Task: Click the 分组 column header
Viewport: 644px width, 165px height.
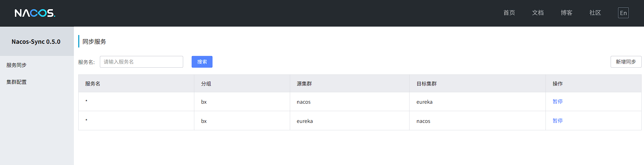Action: (x=206, y=84)
